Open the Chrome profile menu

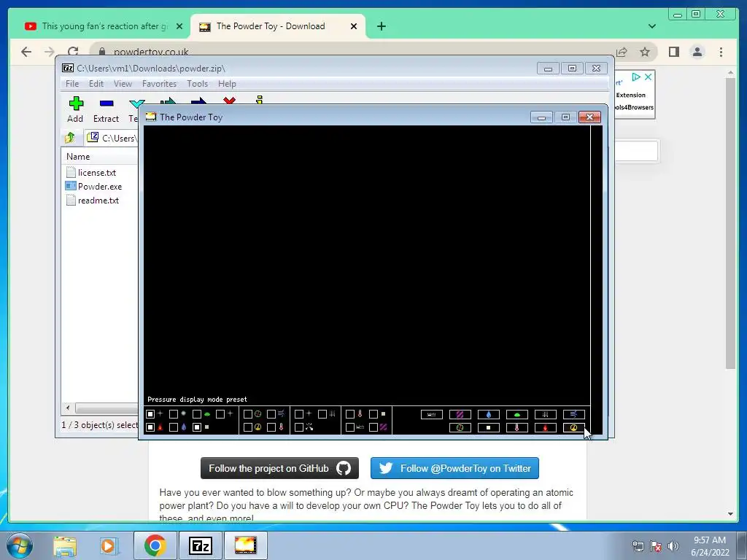click(x=697, y=52)
